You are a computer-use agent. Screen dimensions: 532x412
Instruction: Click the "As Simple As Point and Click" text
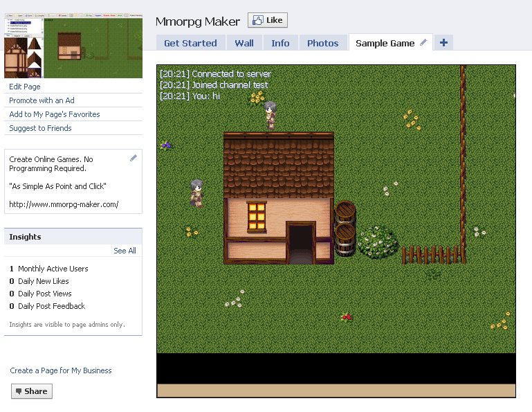pos(57,186)
